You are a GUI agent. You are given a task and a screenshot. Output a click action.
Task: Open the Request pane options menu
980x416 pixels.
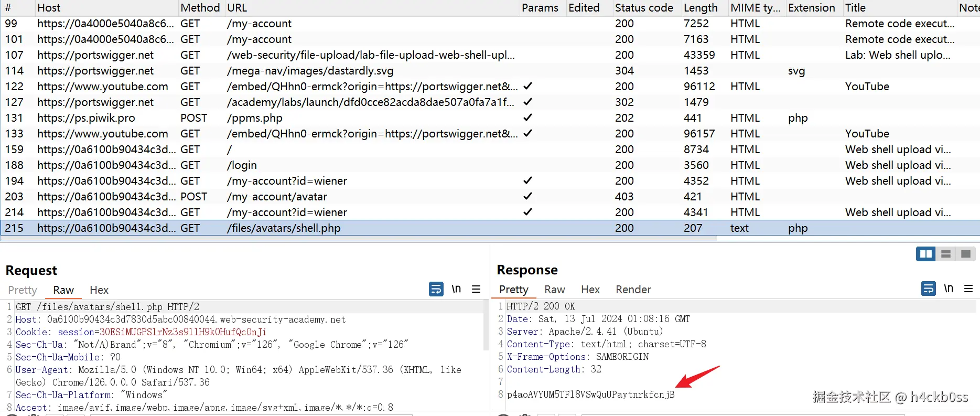(476, 289)
